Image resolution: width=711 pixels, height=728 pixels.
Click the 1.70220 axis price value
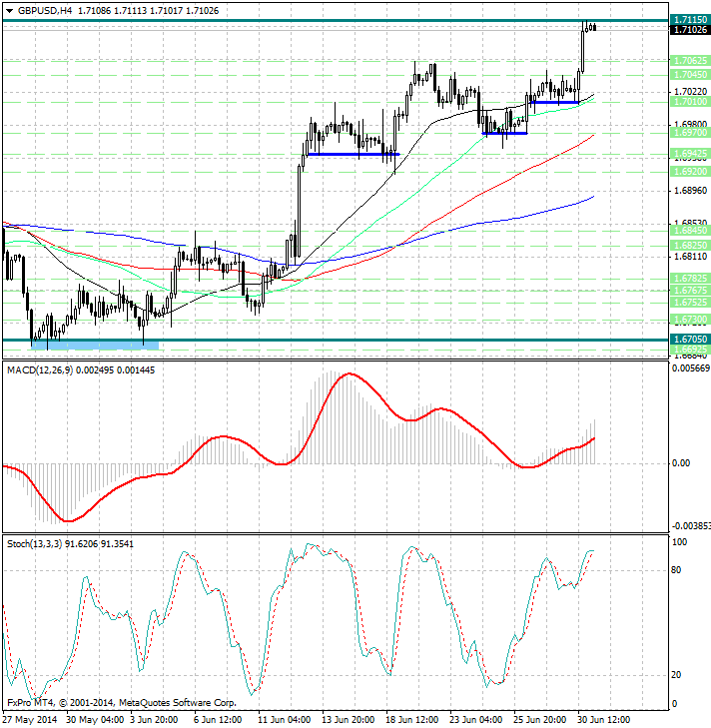(691, 92)
